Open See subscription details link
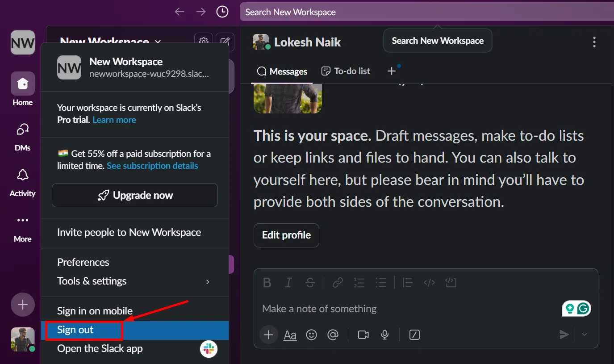This screenshot has height=364, width=614. pos(152,166)
